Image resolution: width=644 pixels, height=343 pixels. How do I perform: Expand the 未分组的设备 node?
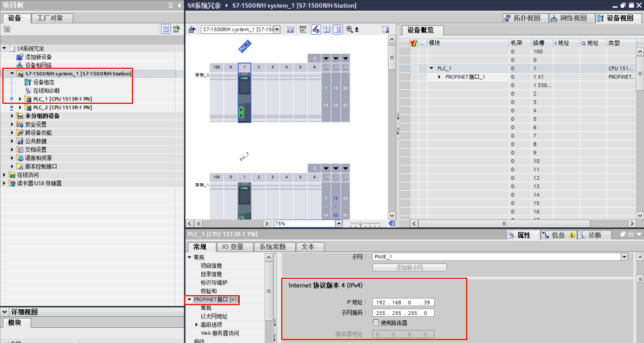12,116
